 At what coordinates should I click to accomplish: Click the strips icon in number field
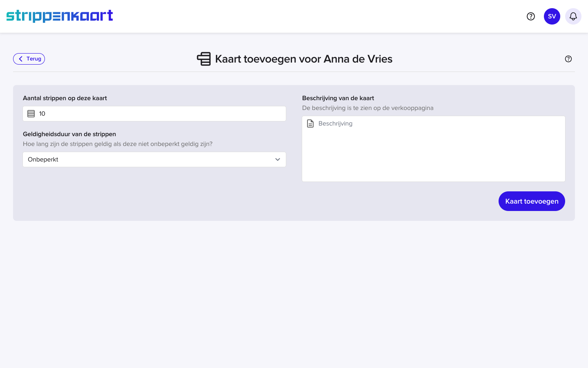click(x=31, y=114)
